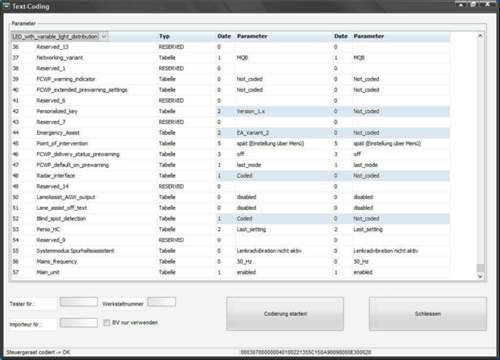Select the Tester Nr input field
The image size is (500, 360).
pos(79,302)
